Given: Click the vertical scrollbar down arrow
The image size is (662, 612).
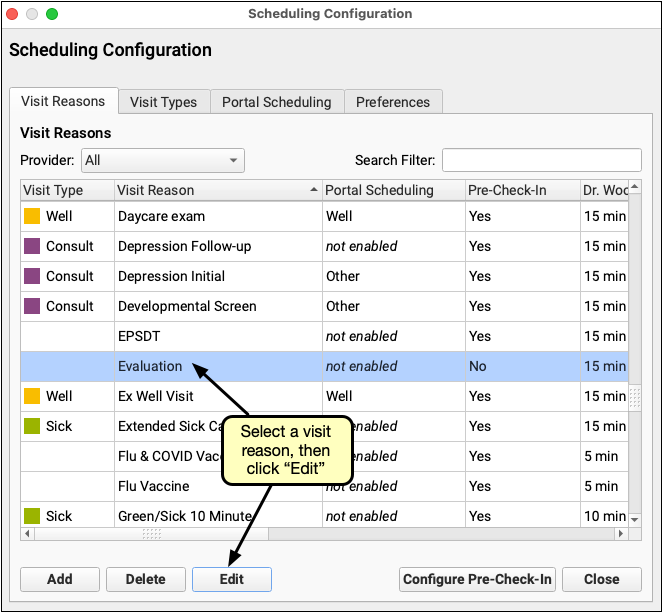Looking at the screenshot, I should pos(634,519).
